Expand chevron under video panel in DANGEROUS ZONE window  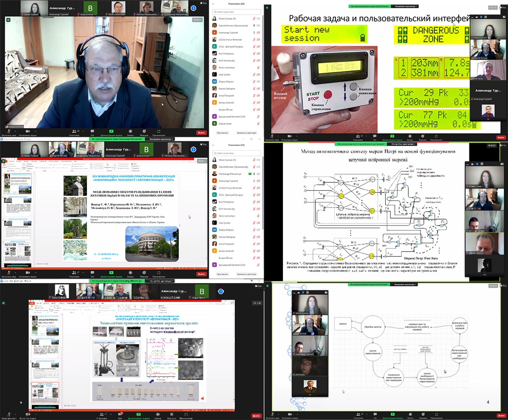[488, 119]
